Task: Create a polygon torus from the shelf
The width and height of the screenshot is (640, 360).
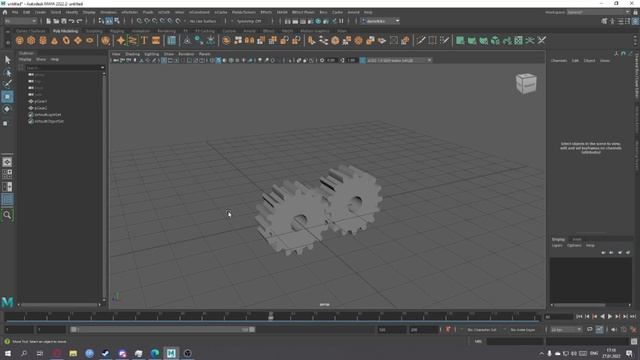Action: coord(66,40)
